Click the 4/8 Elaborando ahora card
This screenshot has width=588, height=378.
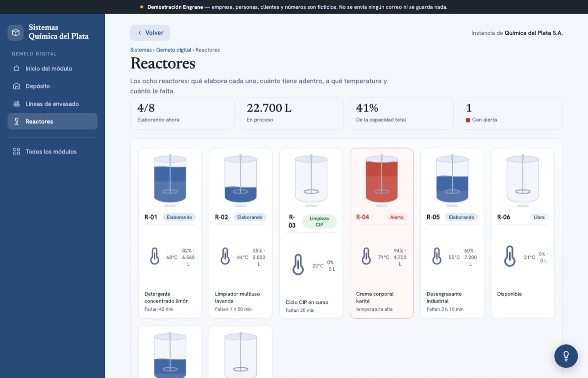(x=182, y=113)
